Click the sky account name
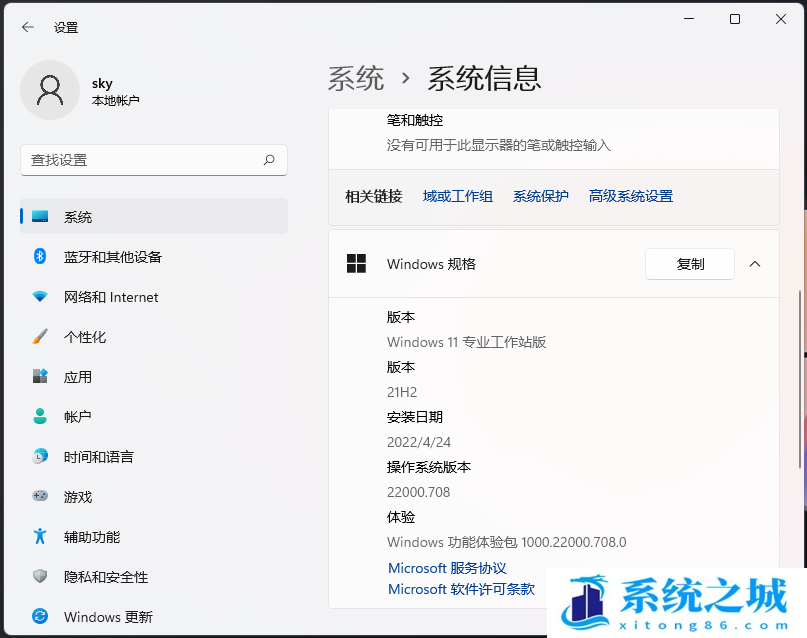This screenshot has width=807, height=638. (x=102, y=83)
